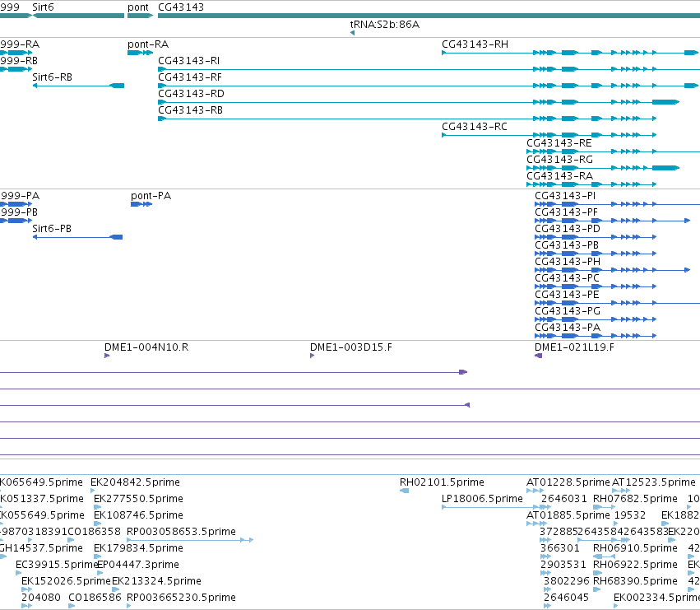The height and width of the screenshot is (610, 700).
Task: Click the CG43143-PA protein label
Action: pyautogui.click(x=568, y=328)
